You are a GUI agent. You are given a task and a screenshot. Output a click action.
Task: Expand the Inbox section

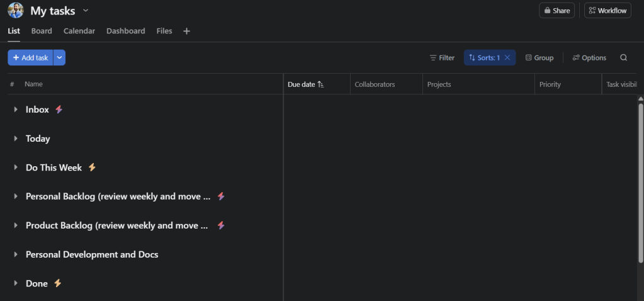tap(16, 110)
